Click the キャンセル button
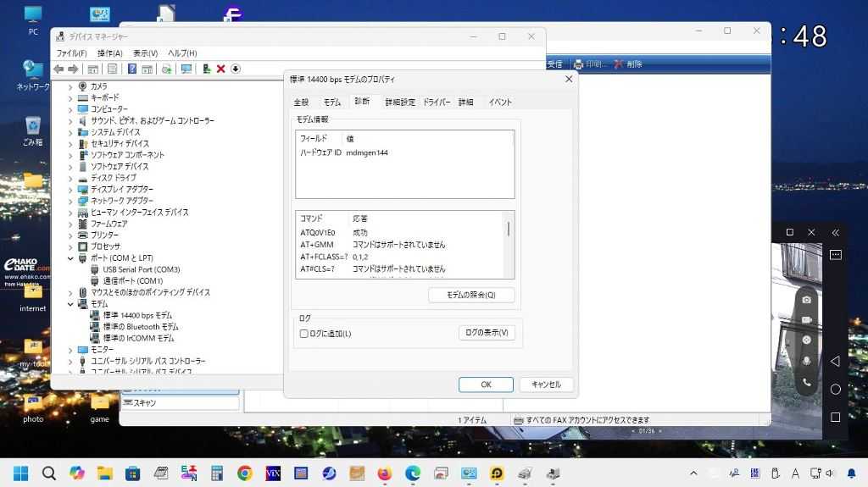 pos(547,385)
